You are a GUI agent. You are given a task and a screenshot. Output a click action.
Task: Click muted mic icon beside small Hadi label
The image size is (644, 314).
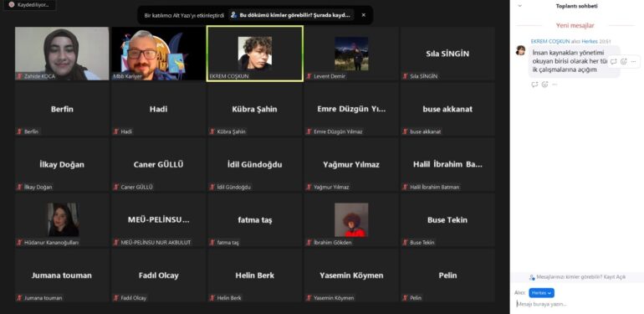click(x=115, y=131)
